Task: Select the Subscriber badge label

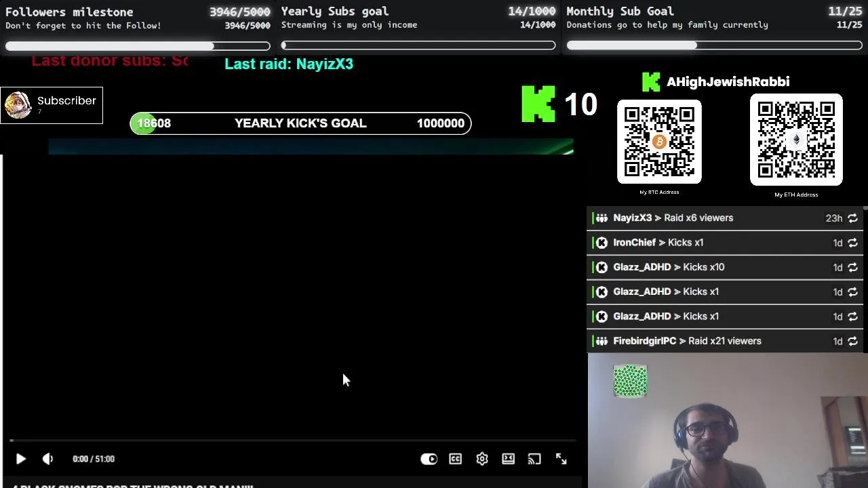Action: (66, 100)
